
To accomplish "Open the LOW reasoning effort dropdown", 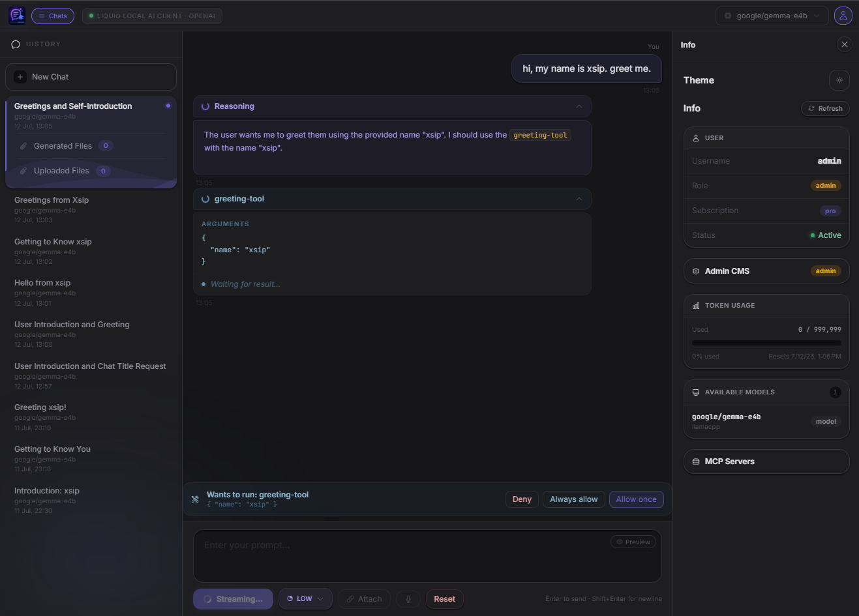I will (x=305, y=599).
